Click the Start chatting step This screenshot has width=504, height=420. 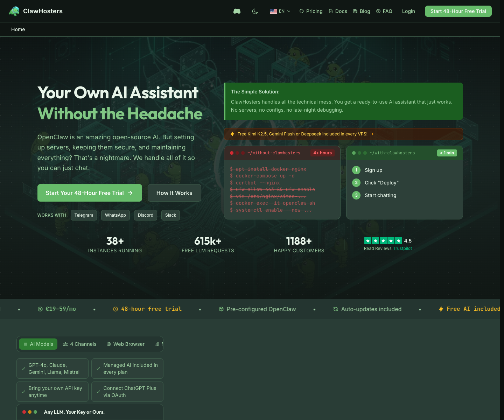click(x=374, y=195)
